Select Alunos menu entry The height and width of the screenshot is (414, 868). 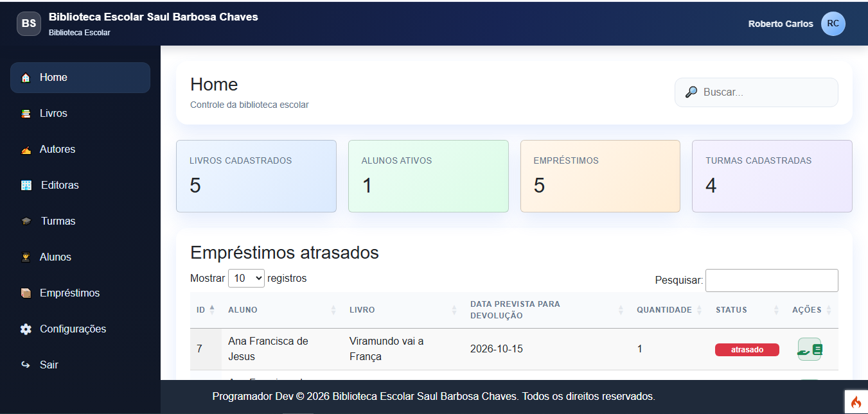tap(80, 257)
